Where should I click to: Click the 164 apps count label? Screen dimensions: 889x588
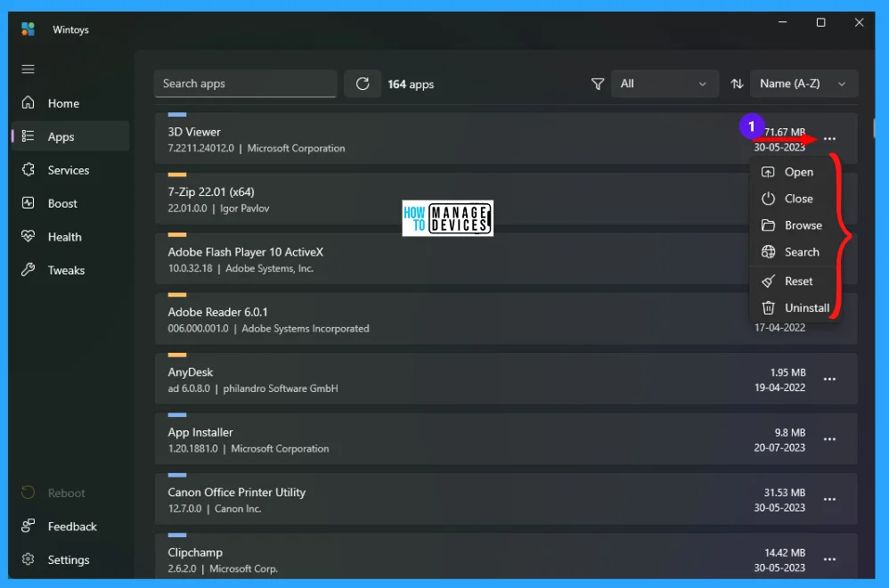(x=411, y=85)
